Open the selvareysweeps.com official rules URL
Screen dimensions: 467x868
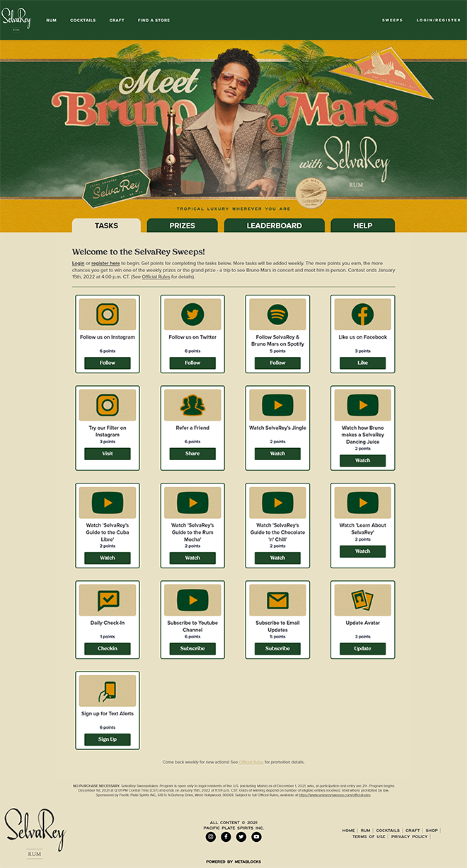[335, 795]
